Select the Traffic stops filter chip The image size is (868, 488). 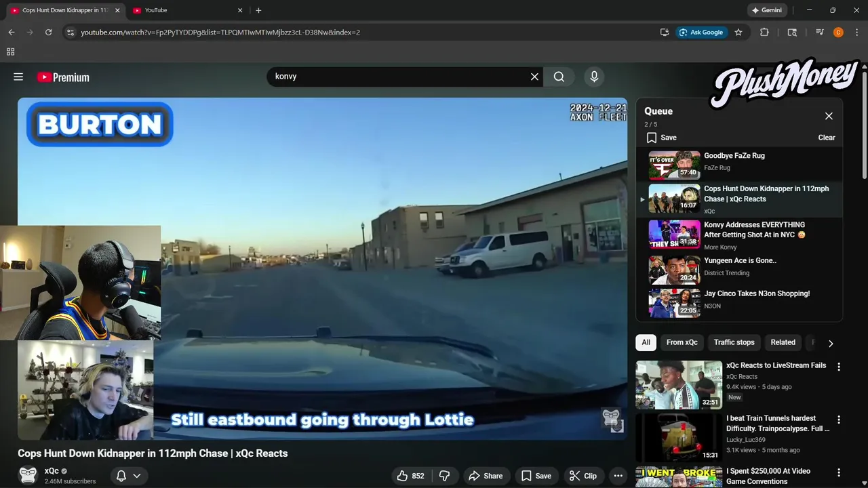click(734, 342)
